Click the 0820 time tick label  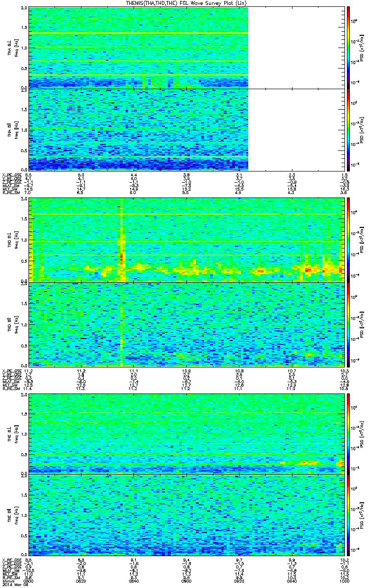pos(81,581)
